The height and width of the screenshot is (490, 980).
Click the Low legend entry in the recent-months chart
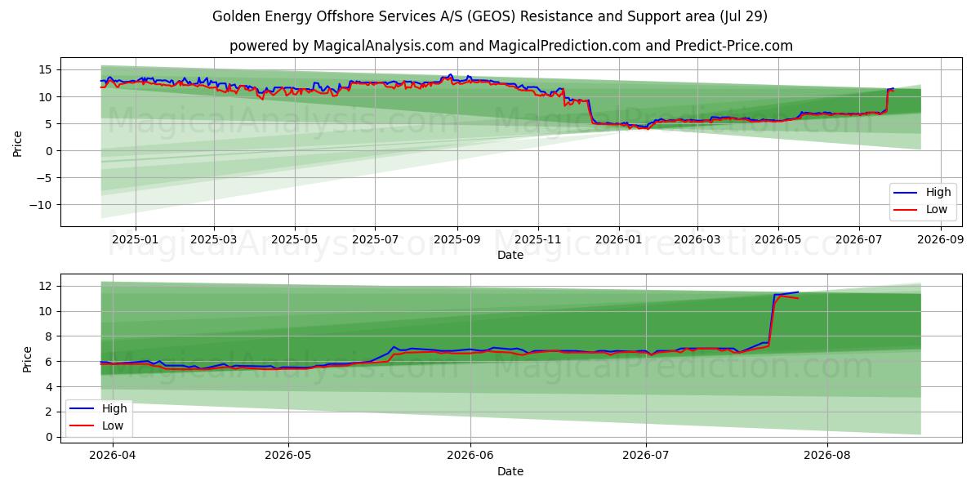[96, 425]
